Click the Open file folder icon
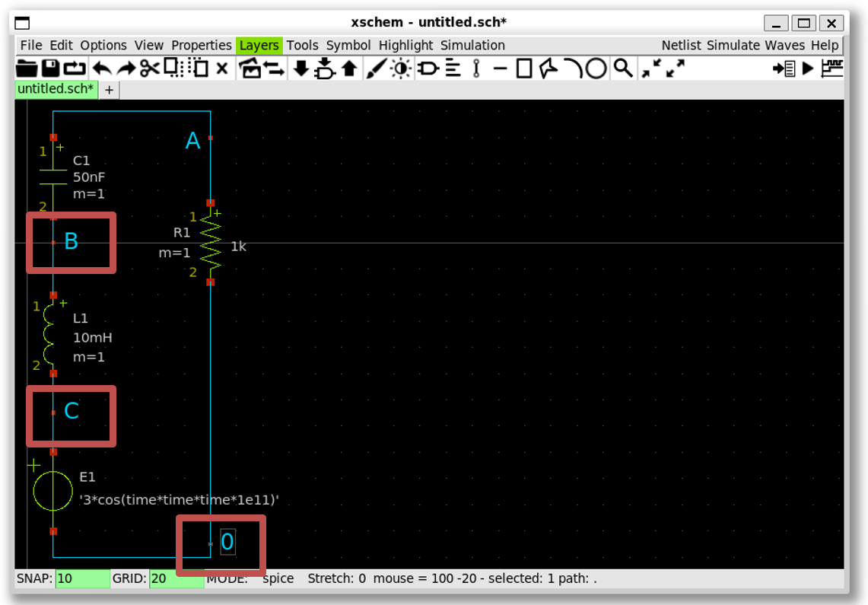868x605 pixels. point(27,68)
